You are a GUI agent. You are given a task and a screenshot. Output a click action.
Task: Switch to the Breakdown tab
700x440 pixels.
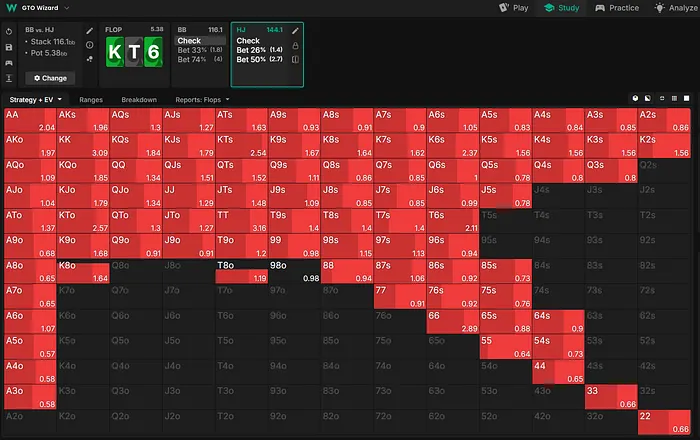(139, 100)
